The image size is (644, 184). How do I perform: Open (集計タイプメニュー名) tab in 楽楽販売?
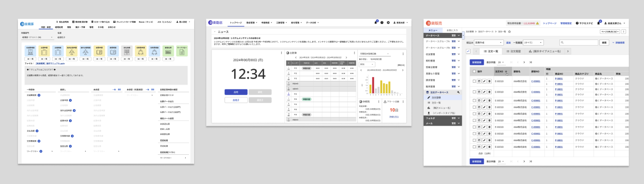click(545, 51)
